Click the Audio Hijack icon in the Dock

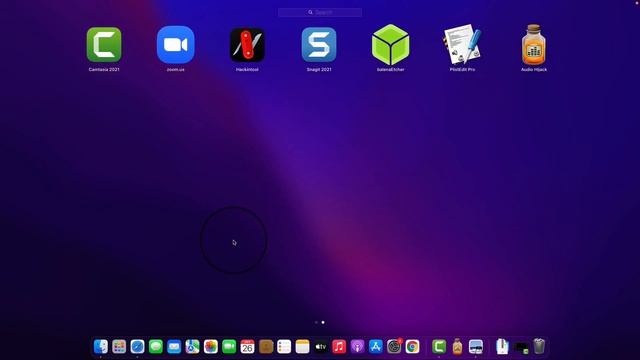[x=458, y=347]
